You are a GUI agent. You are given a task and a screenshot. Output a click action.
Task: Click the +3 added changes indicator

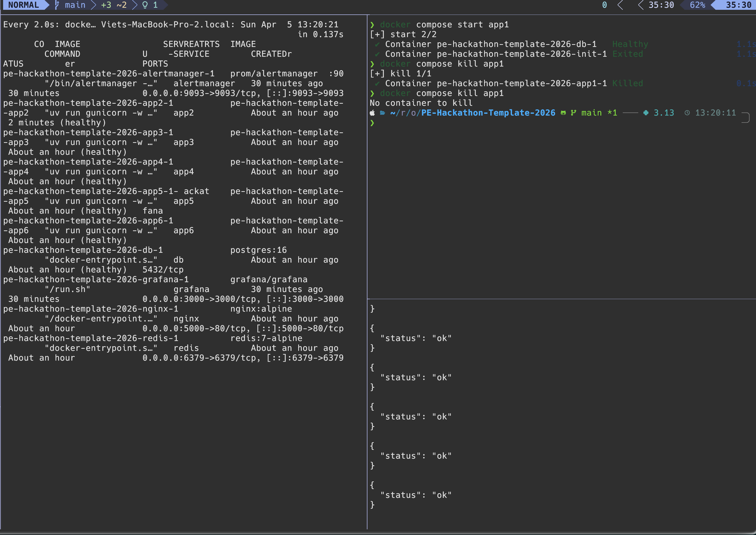(x=106, y=5)
